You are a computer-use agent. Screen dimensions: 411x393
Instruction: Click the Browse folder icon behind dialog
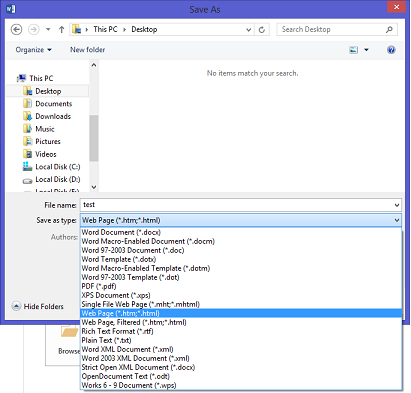click(69, 332)
